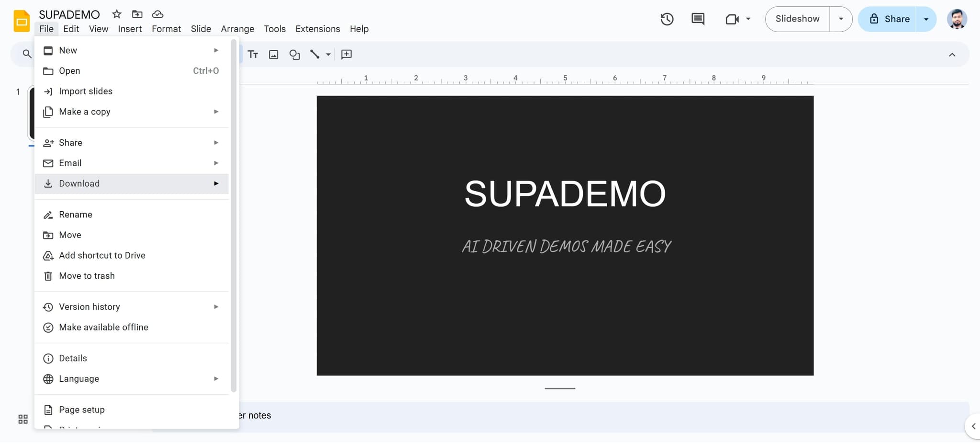Click the add comment toolbar icon
This screenshot has height=444, width=980.
click(x=346, y=55)
